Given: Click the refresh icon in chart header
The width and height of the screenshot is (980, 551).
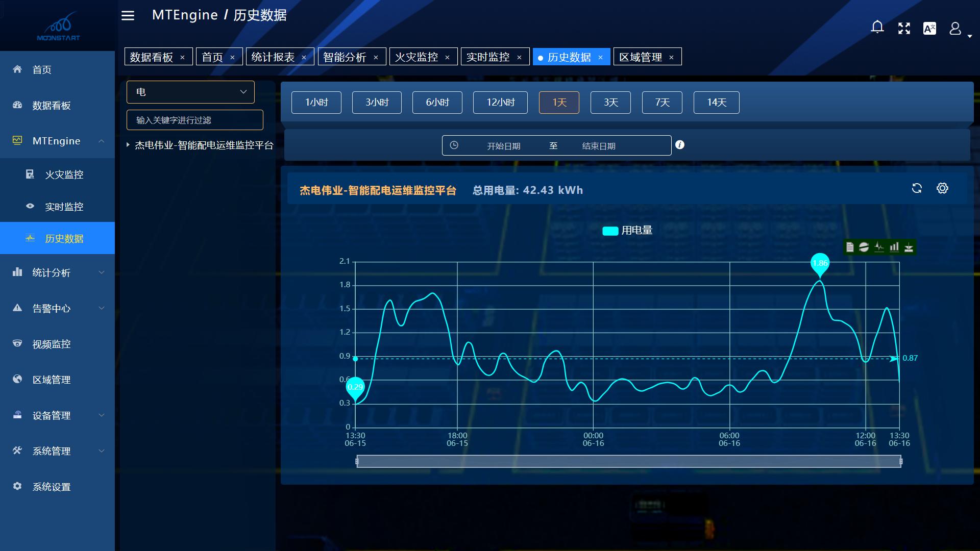Looking at the screenshot, I should click(917, 188).
